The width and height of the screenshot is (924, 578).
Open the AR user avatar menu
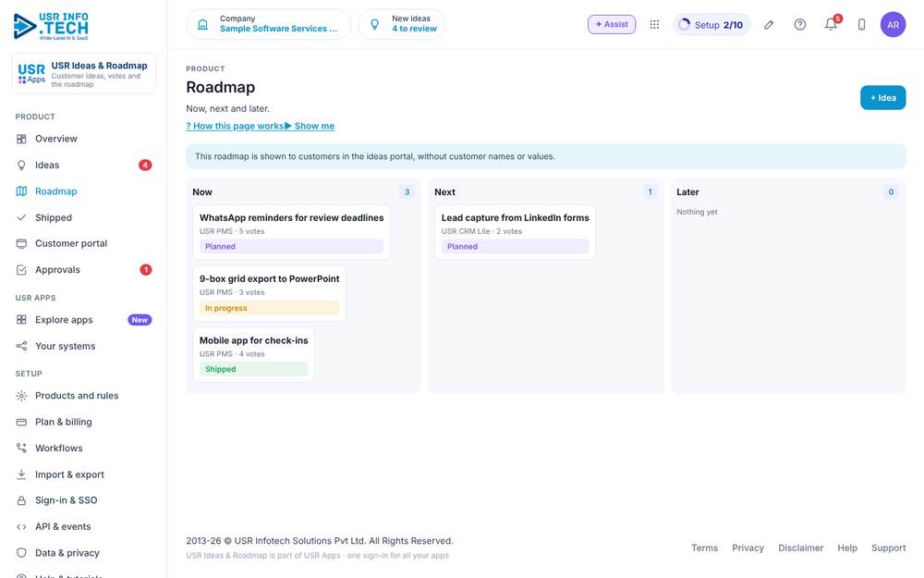coord(893,24)
